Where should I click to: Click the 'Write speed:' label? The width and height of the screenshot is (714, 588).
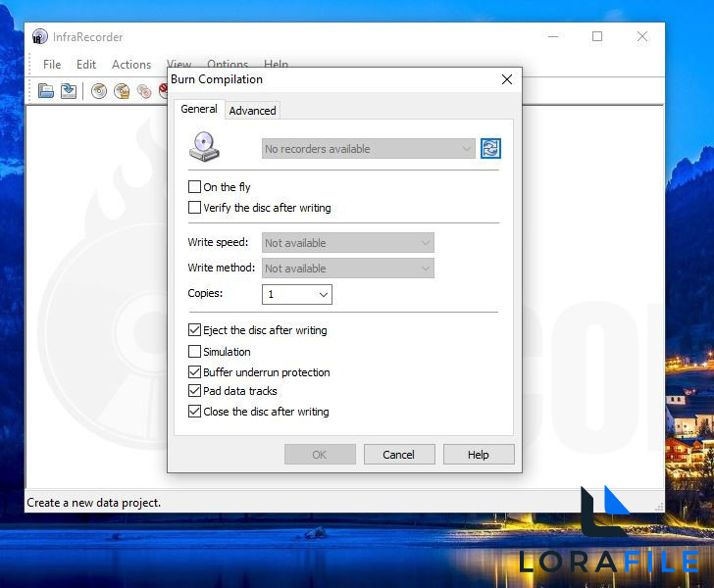[x=218, y=242]
